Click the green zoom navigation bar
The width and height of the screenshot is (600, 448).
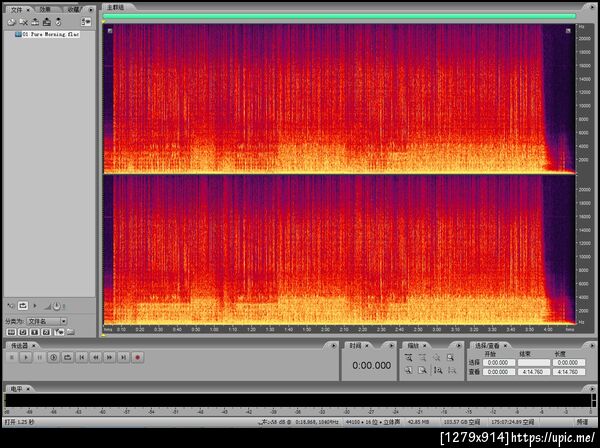tap(339, 16)
